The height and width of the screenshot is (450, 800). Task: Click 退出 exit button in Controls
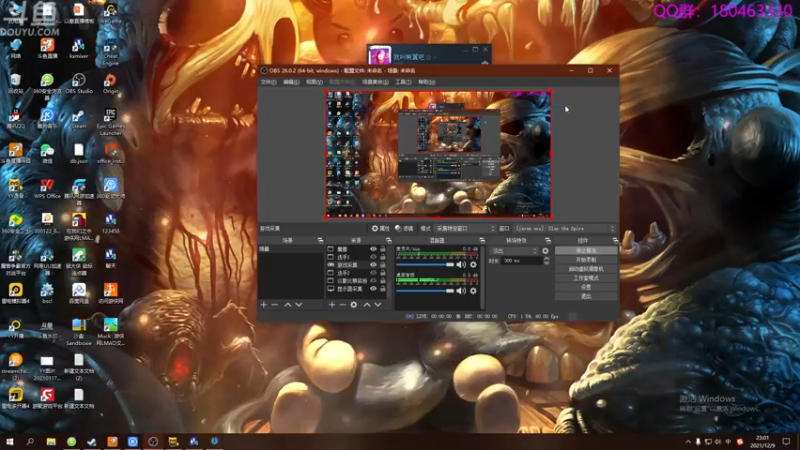(x=586, y=296)
